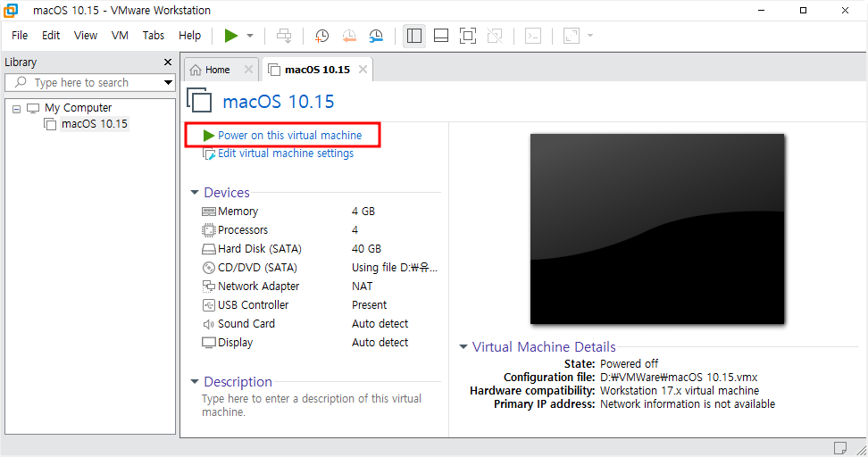Open the Tabs menu
This screenshot has height=457, width=868.
pos(154,36)
